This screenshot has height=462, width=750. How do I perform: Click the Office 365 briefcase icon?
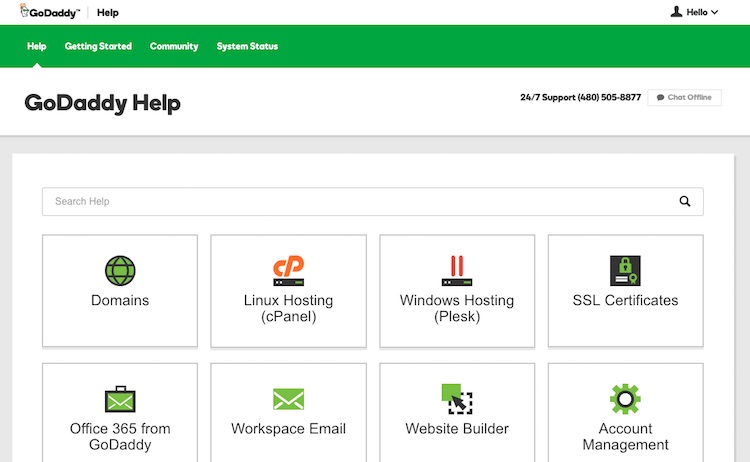(120, 399)
